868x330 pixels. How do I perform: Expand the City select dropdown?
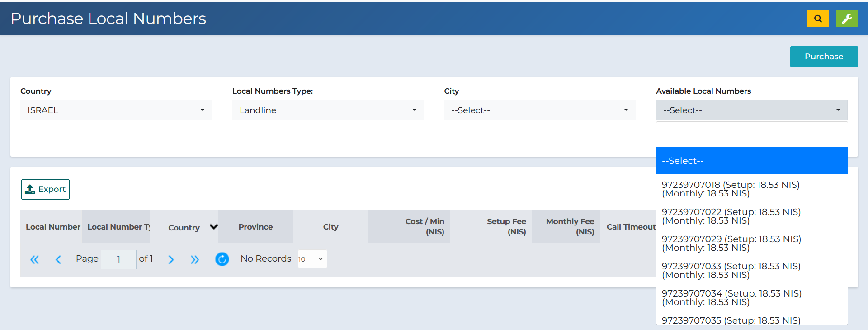pos(540,110)
